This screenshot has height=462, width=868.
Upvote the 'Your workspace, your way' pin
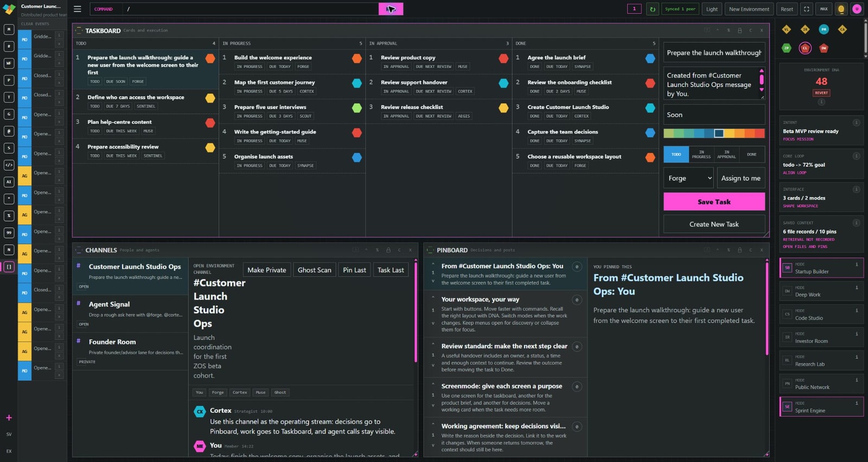pyautogui.click(x=433, y=298)
